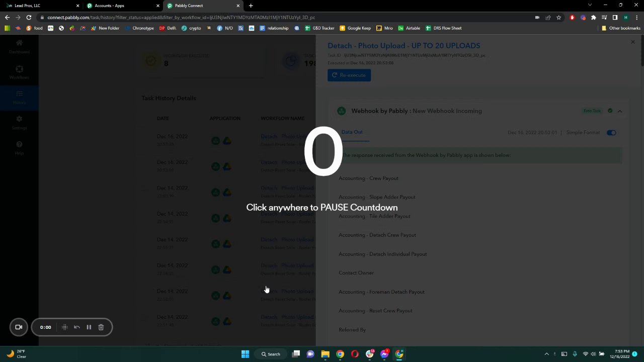644x362 pixels.
Task: Click the Webhook by Pabbly step icon
Action: [342, 111]
